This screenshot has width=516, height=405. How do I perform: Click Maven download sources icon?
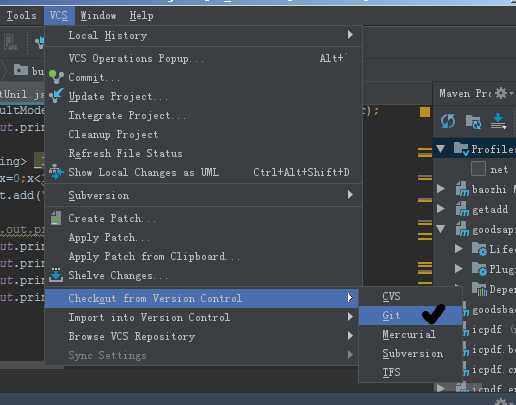pos(499,121)
